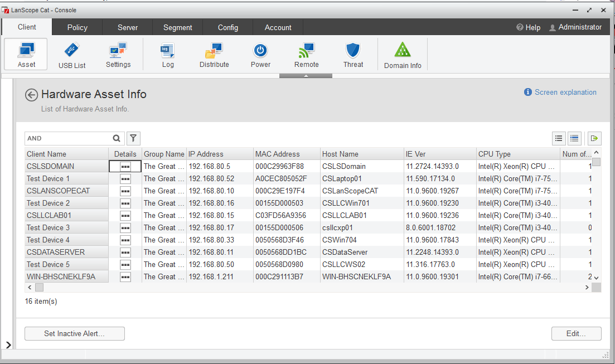Collapse the toolbar ribbon arrow

click(x=306, y=75)
